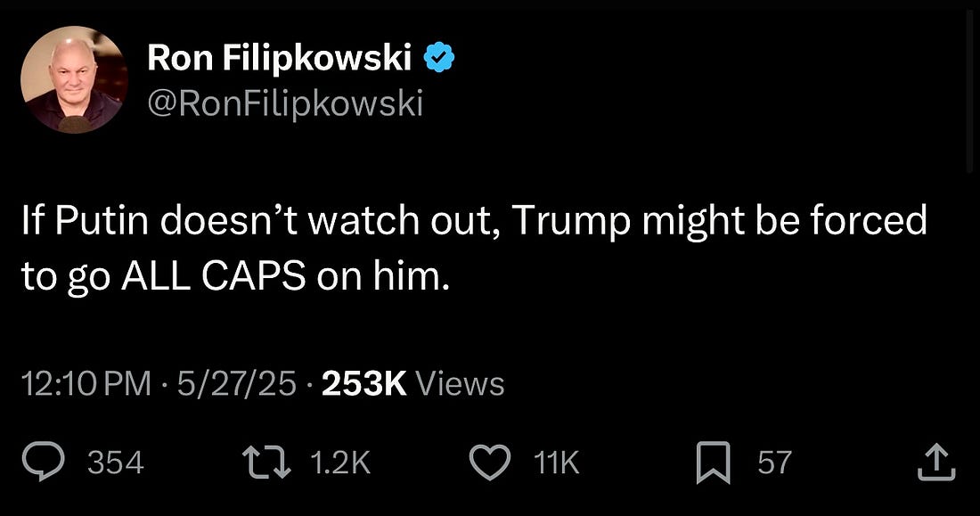This screenshot has height=516, width=980.
Task: Click the 253K view count number
Action: (363, 384)
